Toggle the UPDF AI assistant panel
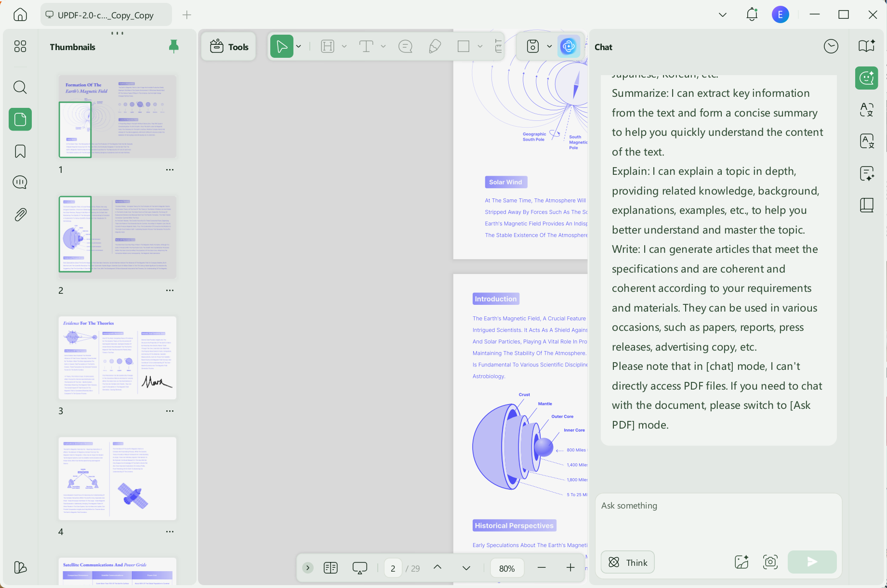This screenshot has height=588, width=887. point(569,46)
